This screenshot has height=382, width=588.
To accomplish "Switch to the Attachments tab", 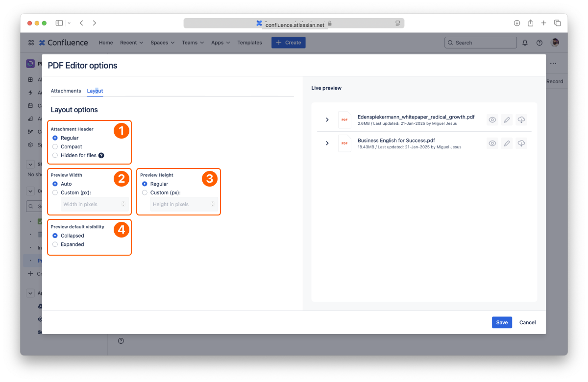I will click(66, 91).
